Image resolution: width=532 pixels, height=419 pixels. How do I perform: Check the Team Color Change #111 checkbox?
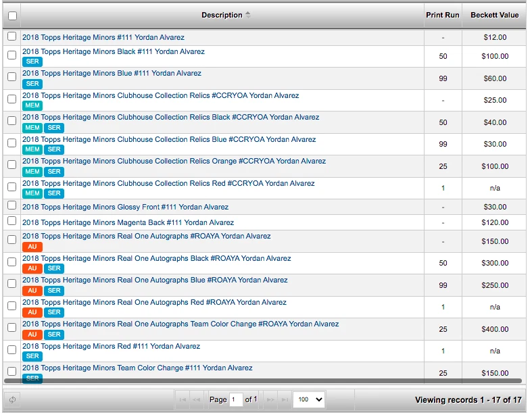(12, 371)
